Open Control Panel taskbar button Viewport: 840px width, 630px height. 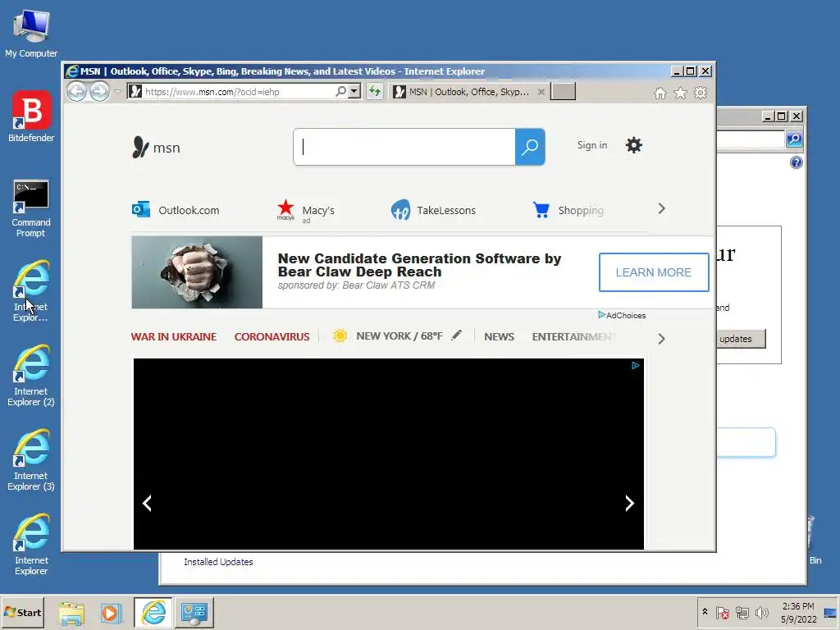click(x=194, y=612)
